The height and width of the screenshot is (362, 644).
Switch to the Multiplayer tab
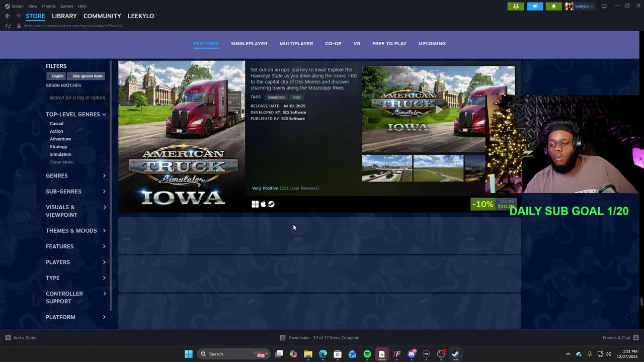[296, 44]
